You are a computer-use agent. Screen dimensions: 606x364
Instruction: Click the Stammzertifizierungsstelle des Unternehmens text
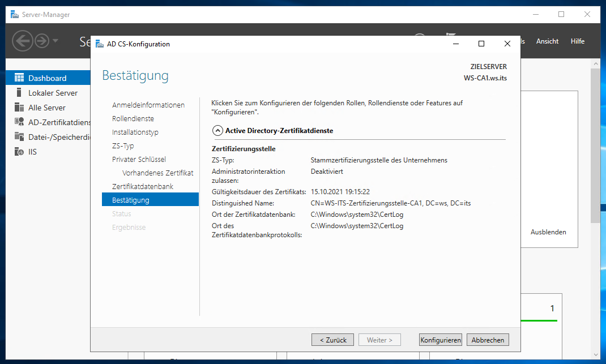[379, 160]
